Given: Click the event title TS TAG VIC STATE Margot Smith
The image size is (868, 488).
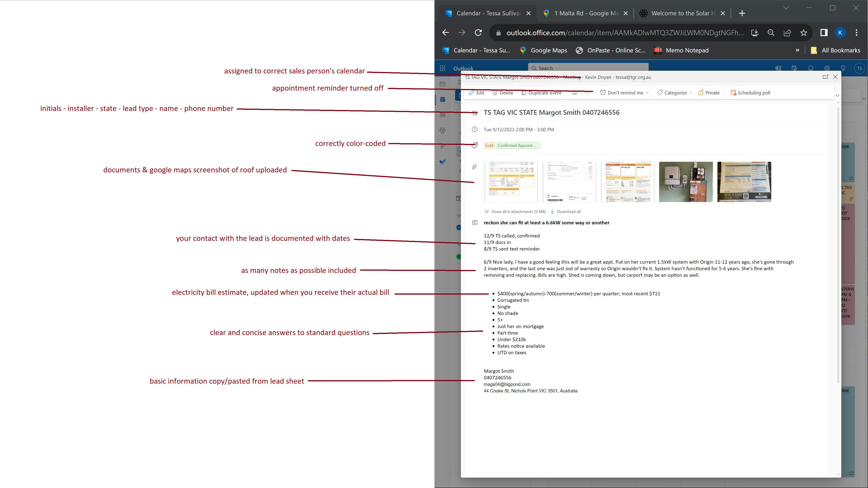Looking at the screenshot, I should [552, 113].
